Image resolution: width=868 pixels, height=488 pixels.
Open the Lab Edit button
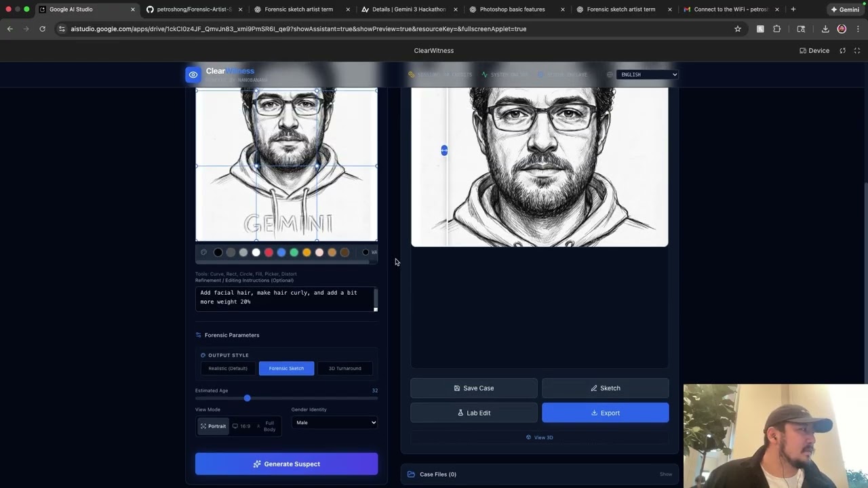click(474, 413)
